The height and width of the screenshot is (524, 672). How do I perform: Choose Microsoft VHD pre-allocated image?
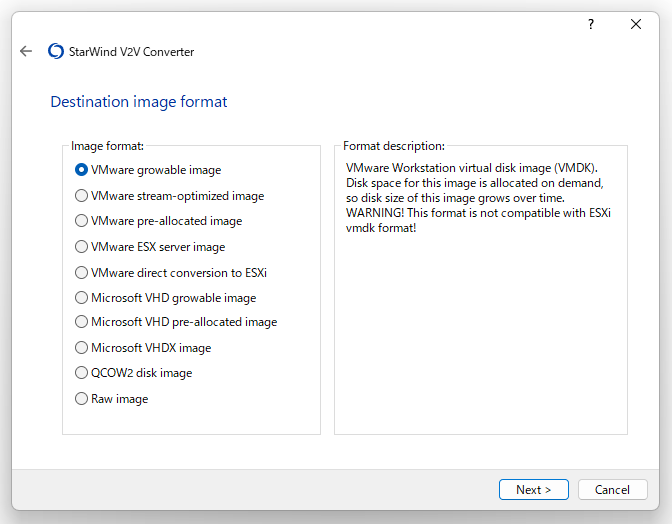176,322
